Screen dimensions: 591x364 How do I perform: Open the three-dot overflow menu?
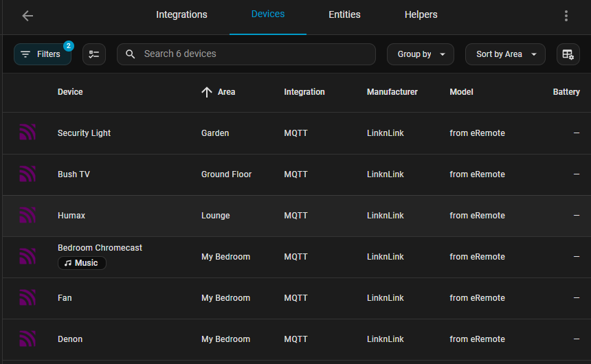pos(566,16)
